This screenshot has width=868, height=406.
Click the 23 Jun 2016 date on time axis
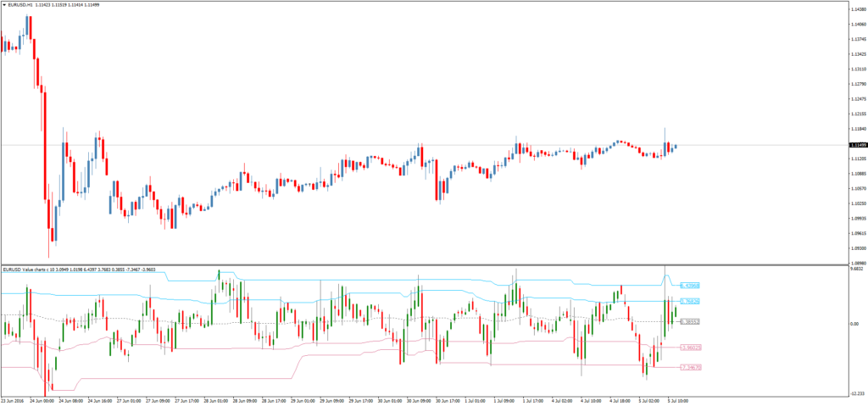pyautogui.click(x=14, y=399)
